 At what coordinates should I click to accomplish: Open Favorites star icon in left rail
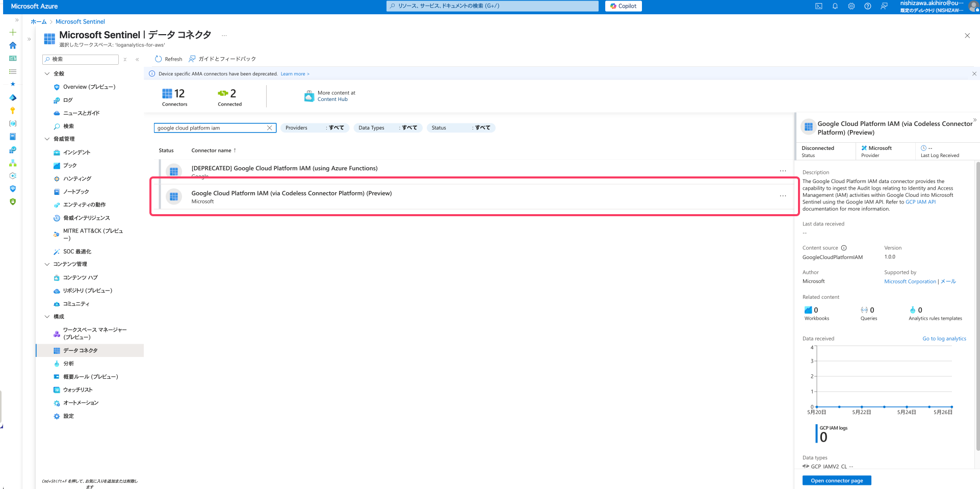pyautogui.click(x=13, y=84)
